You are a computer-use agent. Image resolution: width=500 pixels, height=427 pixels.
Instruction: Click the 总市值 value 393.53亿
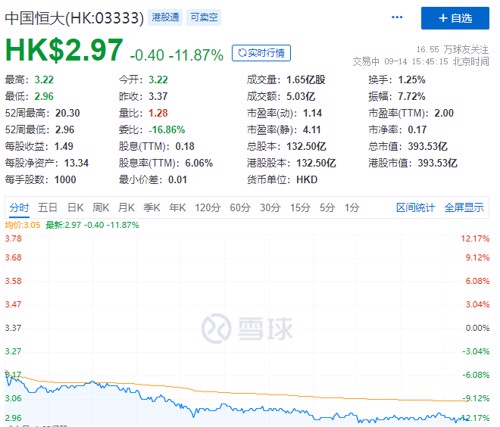point(428,146)
